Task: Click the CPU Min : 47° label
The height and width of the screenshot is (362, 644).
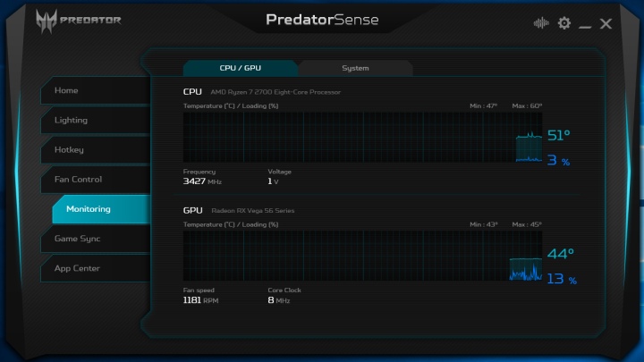Action: click(483, 105)
